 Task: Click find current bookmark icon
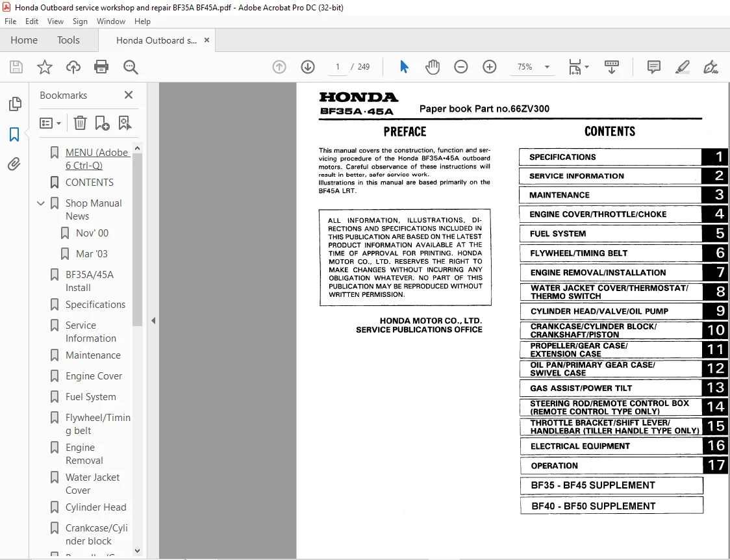coord(125,123)
